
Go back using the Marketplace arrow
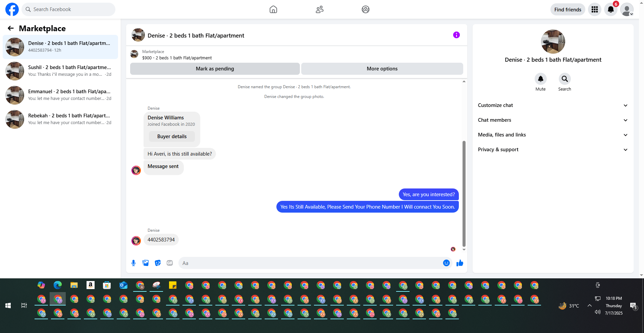11,29
